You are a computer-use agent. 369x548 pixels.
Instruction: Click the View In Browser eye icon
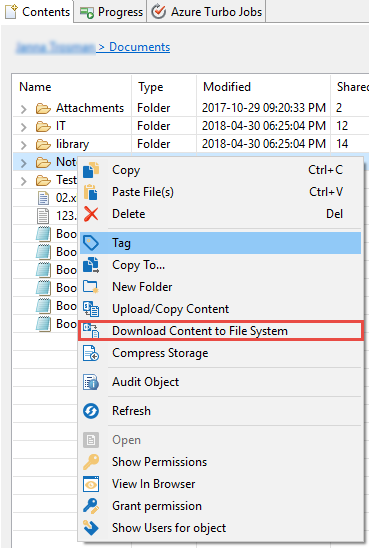(x=91, y=484)
